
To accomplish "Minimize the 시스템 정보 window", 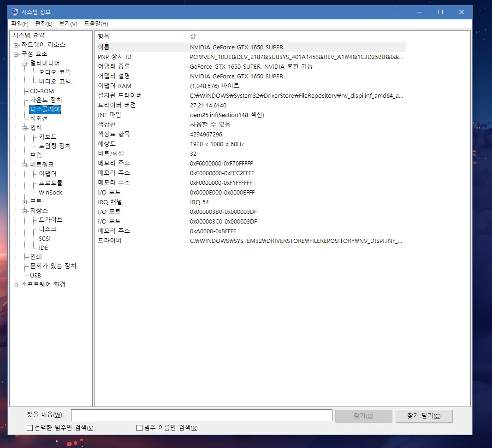I will 420,12.
